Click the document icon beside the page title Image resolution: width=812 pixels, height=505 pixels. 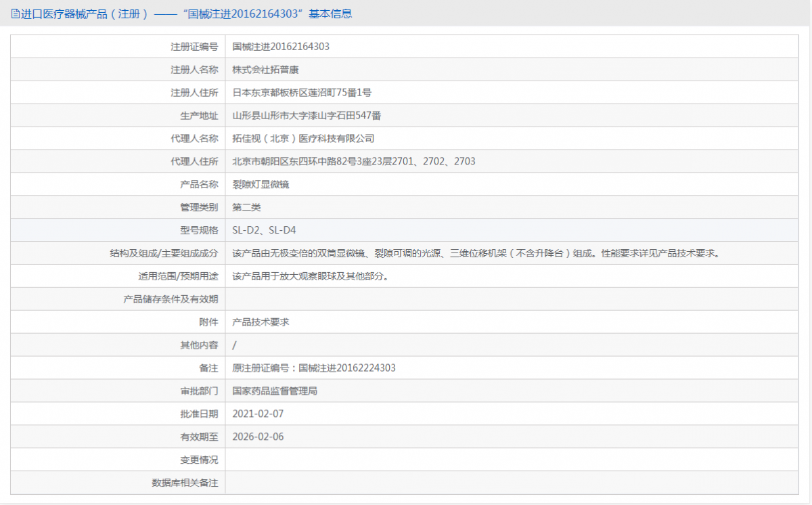(x=15, y=14)
